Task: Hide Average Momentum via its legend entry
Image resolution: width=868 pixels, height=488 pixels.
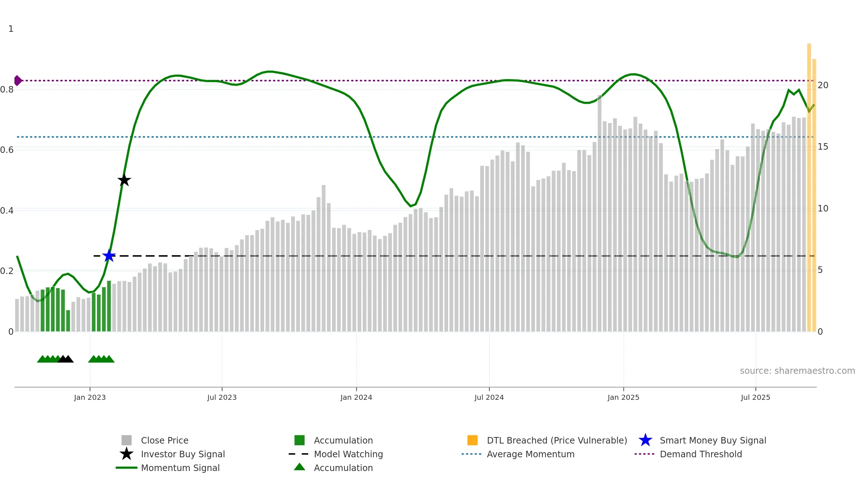Action: click(x=530, y=454)
